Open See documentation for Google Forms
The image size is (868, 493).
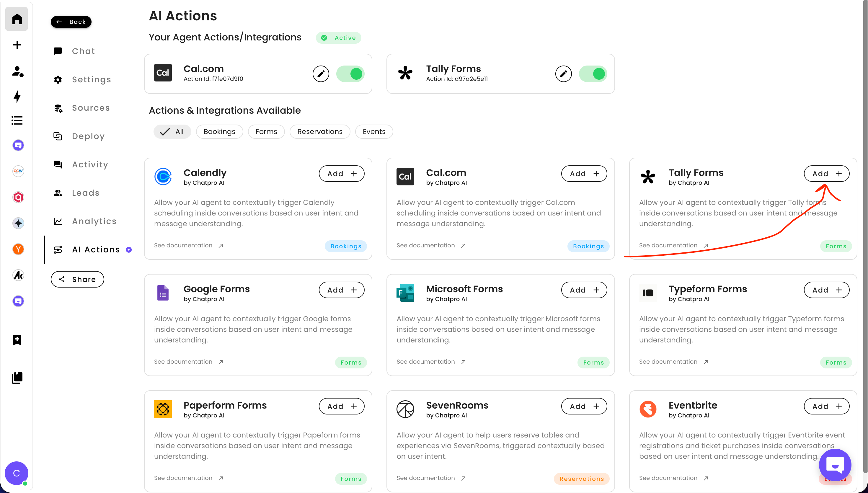pos(188,362)
